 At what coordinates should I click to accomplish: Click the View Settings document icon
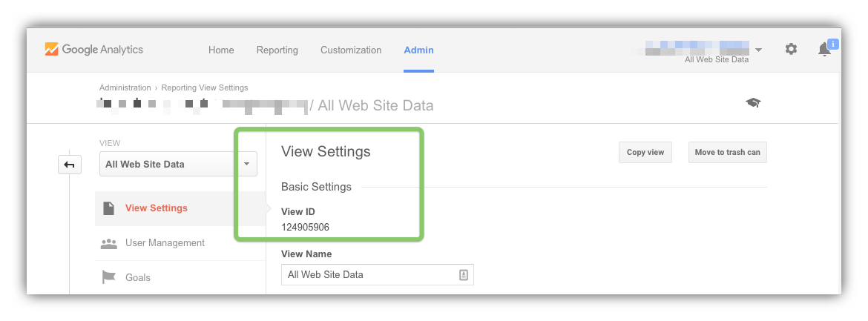[x=108, y=208]
